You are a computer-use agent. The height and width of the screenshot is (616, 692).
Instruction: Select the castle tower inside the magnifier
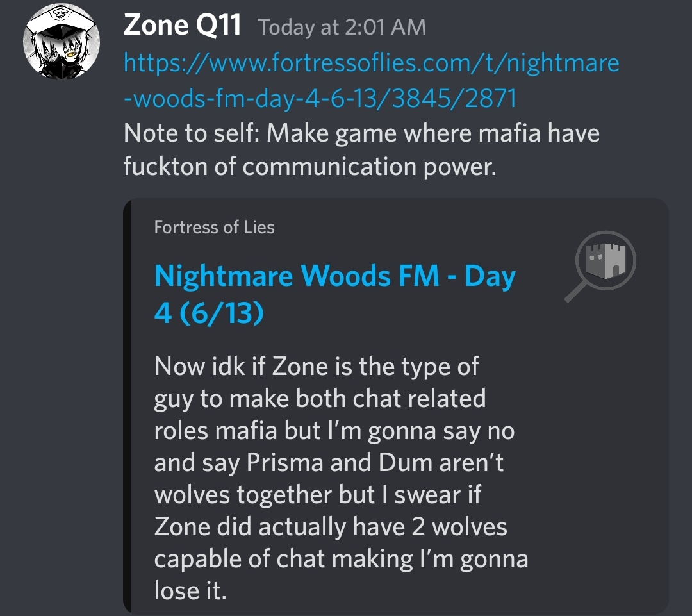coord(606,260)
